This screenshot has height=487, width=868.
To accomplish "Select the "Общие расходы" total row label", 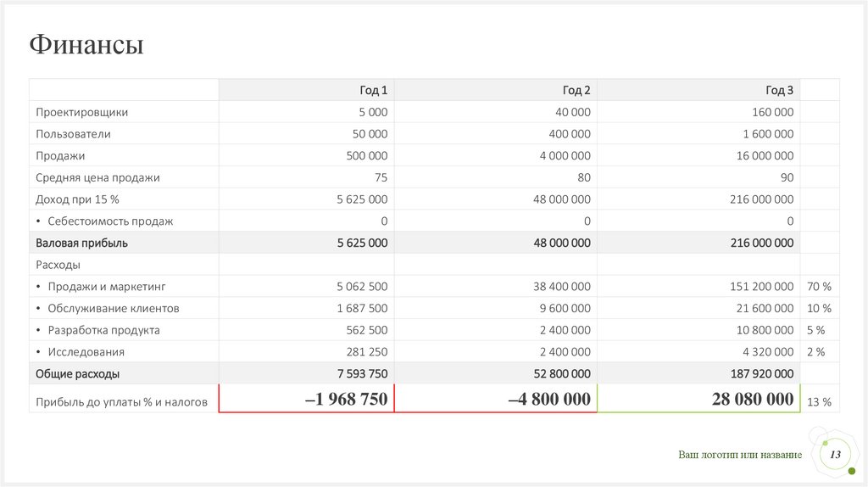I will point(77,373).
